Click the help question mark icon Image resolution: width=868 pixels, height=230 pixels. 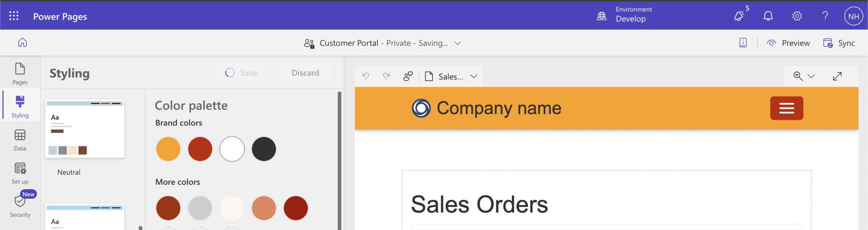[825, 16]
